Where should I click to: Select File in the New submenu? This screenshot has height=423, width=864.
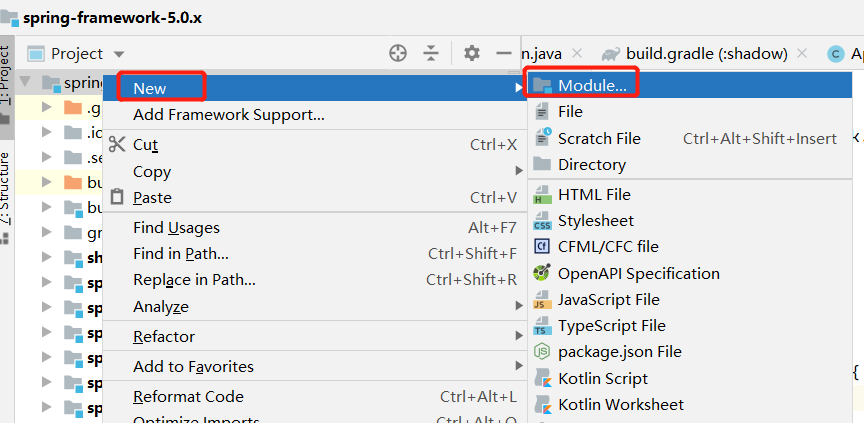(690, 112)
